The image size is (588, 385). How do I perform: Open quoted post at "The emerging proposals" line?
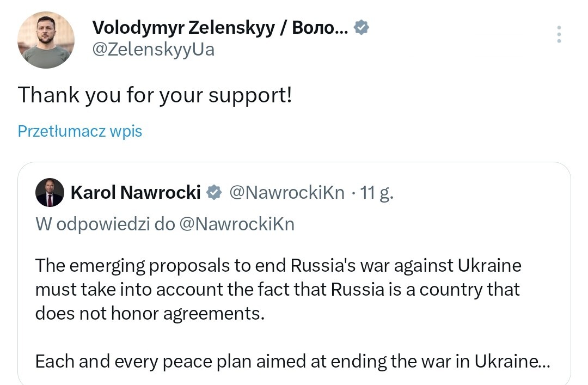[278, 265]
